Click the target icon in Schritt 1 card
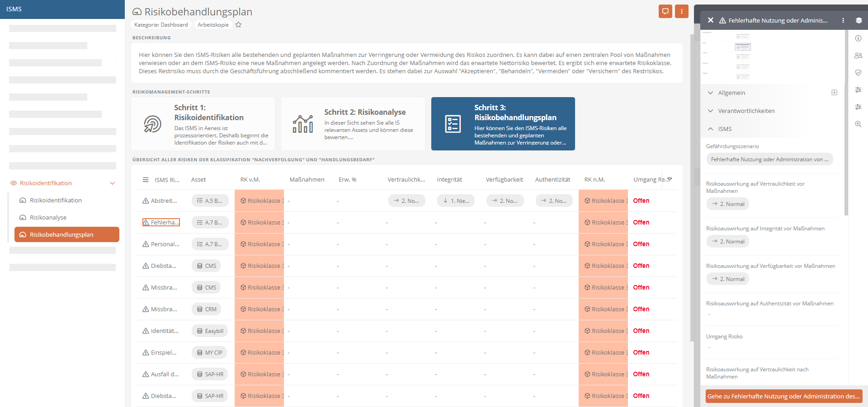The height and width of the screenshot is (407, 868). (x=152, y=124)
